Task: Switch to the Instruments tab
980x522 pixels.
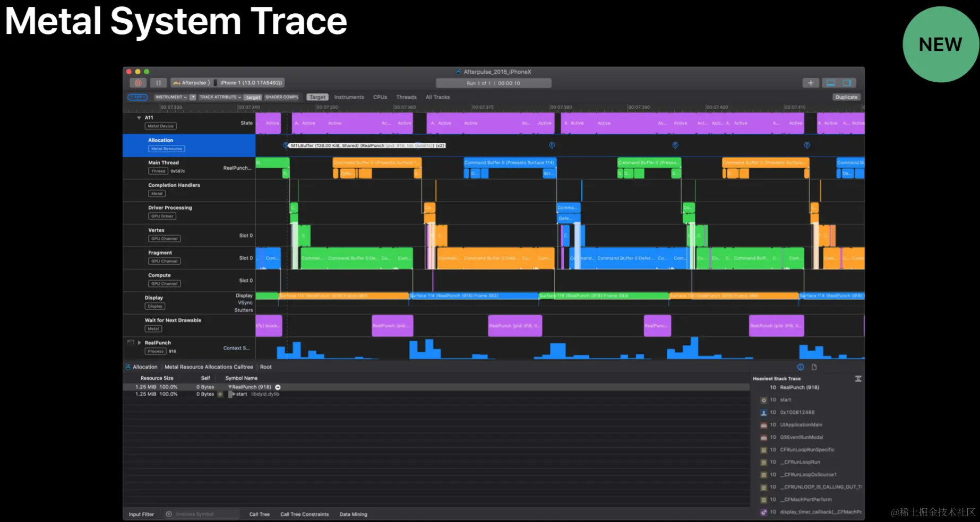Action: click(x=349, y=97)
